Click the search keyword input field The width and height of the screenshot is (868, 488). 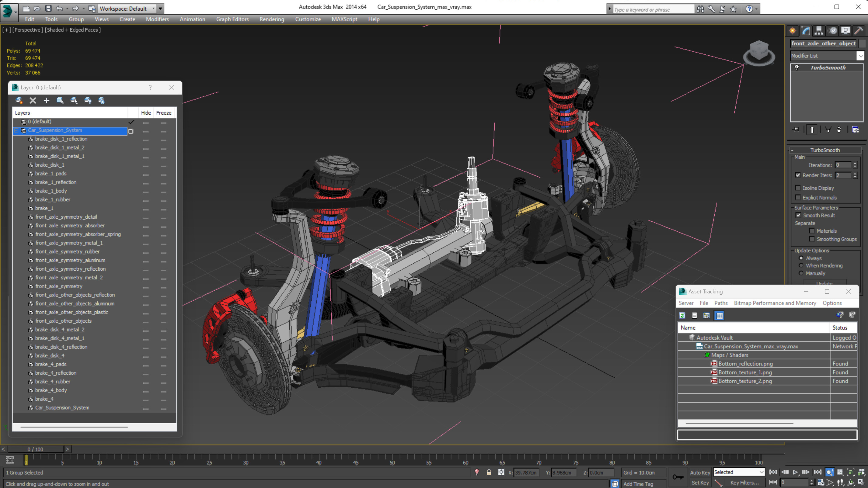654,9
